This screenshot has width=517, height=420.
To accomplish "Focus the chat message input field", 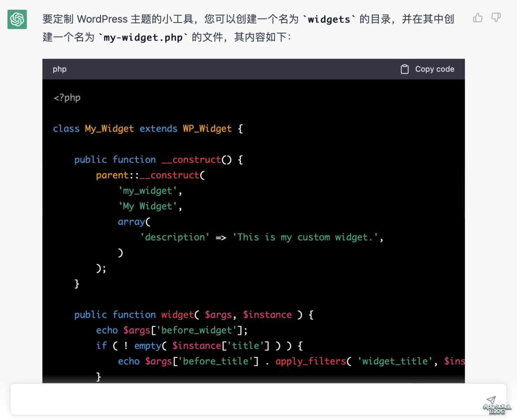I will pyautogui.click(x=258, y=399).
